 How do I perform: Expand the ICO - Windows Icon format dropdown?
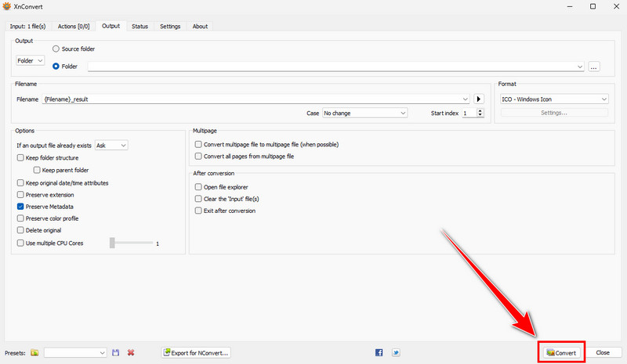click(554, 99)
